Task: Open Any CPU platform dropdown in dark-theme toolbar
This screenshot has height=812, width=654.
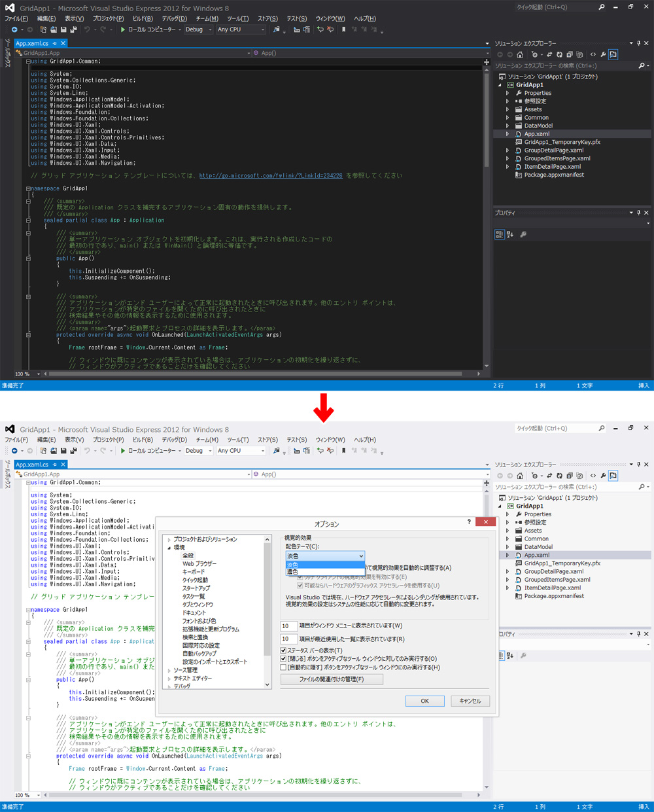Action: point(241,29)
